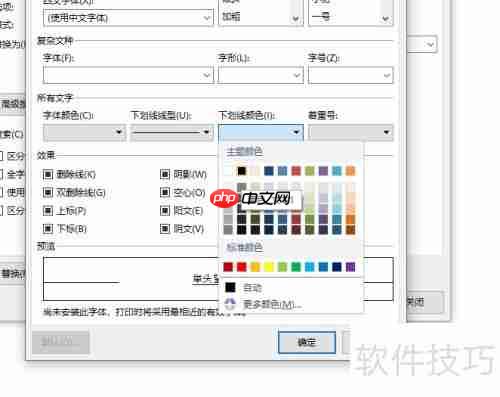Viewport: 500px width, 397px height.
Task: Pick the cream swatch in top theme row
Action: tap(255, 171)
